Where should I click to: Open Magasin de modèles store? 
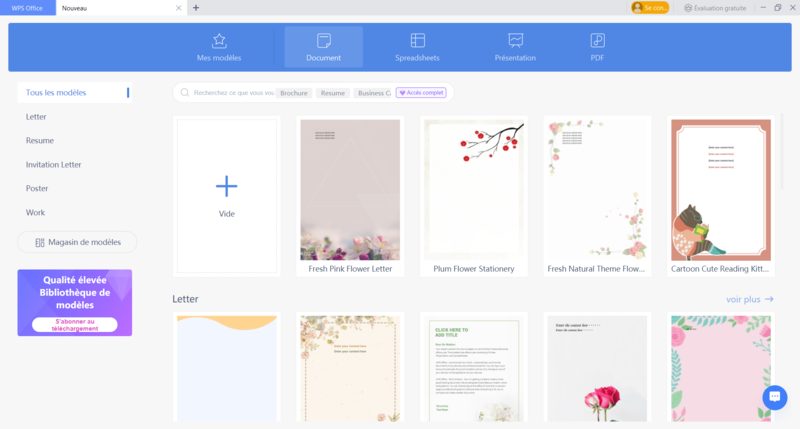(77, 242)
